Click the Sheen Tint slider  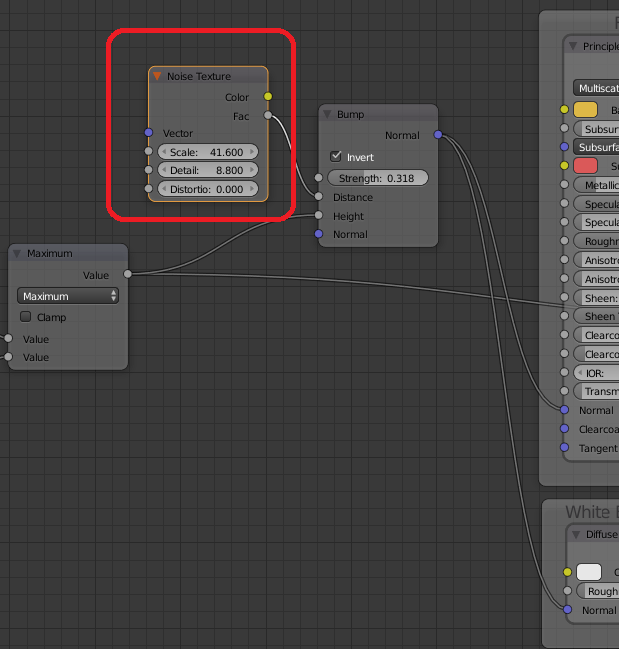pos(596,316)
